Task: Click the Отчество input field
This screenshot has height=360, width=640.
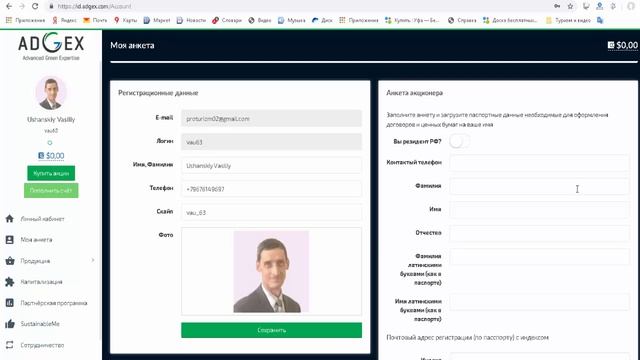Action: 539,233
